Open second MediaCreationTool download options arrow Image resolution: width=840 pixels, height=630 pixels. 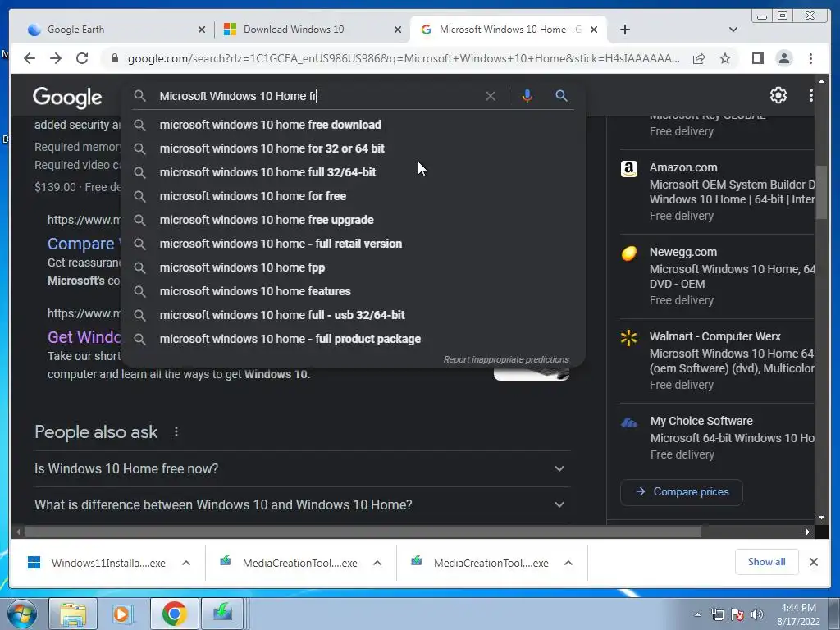[568, 563]
